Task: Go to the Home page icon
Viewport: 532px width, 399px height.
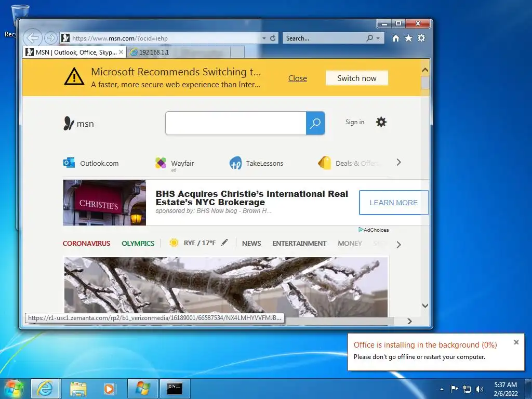Action: click(395, 38)
